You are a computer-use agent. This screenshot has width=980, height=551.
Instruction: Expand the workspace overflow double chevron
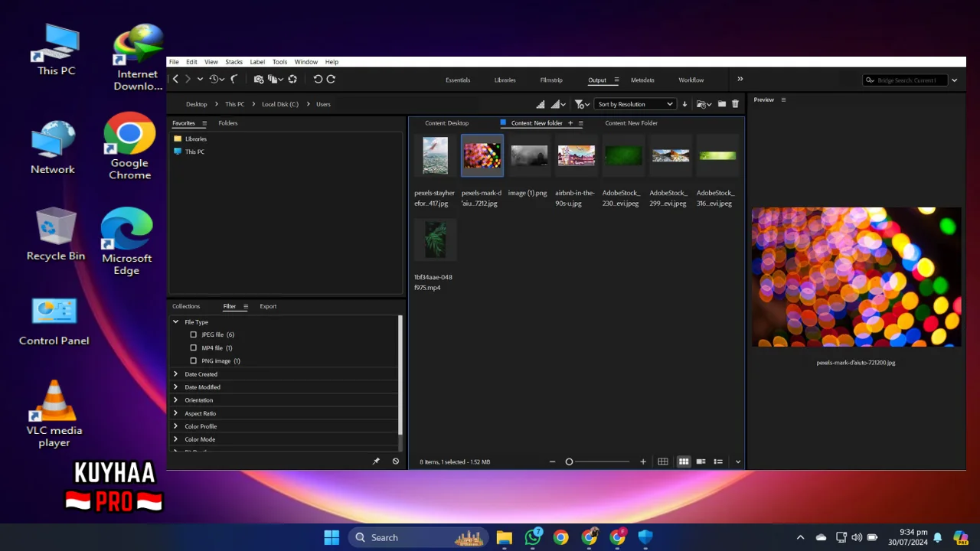(740, 79)
